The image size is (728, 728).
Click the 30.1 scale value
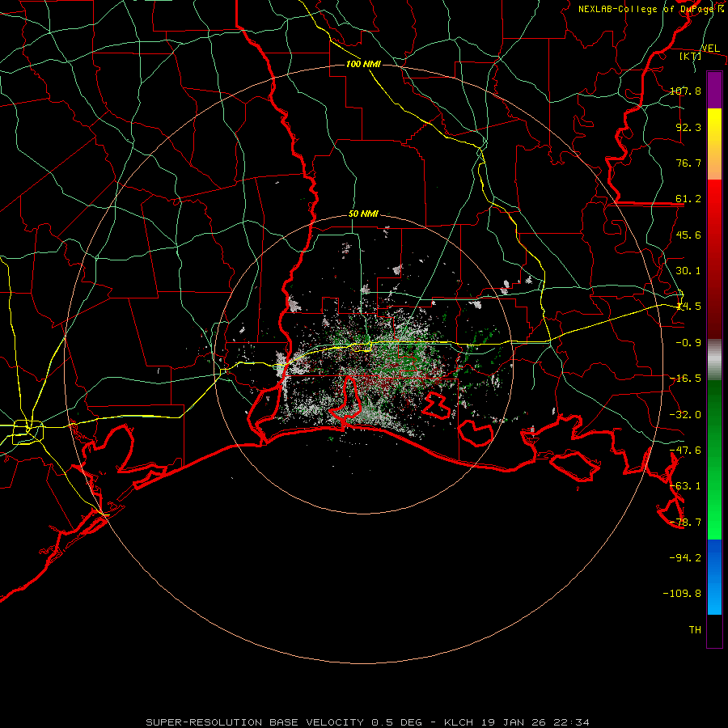(x=688, y=271)
